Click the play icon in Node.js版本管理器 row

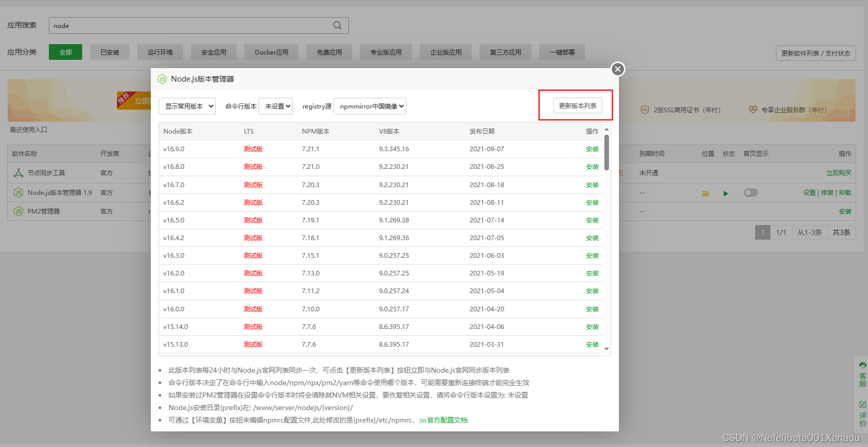tap(726, 193)
